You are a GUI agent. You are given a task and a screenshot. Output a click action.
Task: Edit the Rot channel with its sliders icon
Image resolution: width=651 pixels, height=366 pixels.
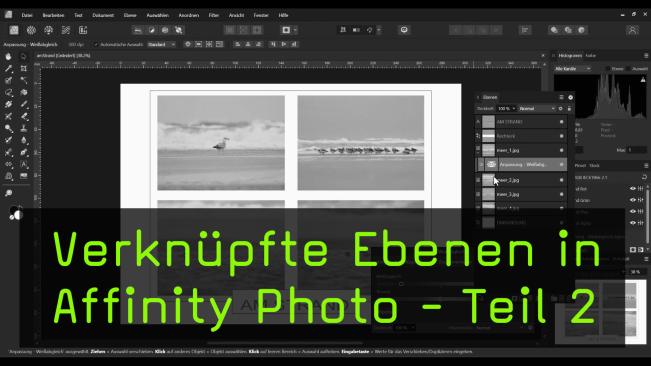641,189
